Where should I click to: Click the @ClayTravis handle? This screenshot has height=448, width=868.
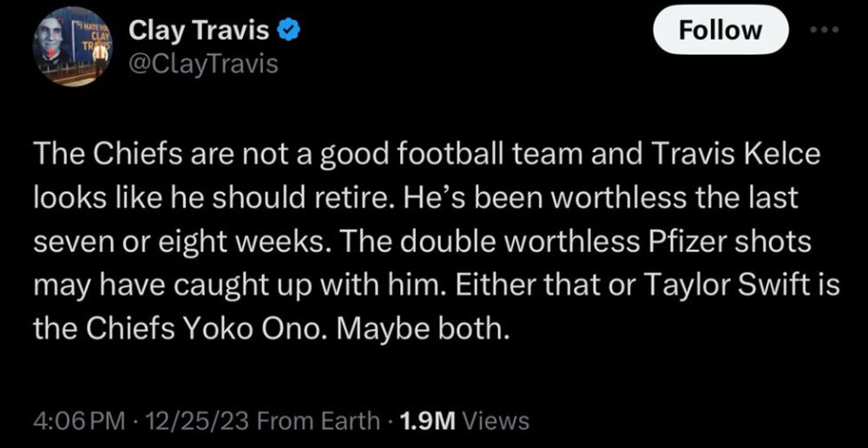(x=203, y=63)
